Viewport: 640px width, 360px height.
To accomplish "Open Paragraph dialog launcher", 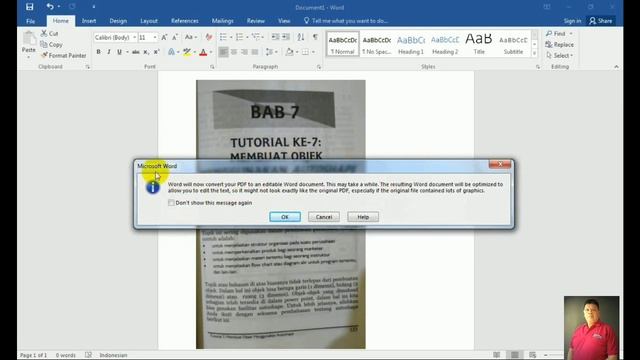I will click(319, 67).
